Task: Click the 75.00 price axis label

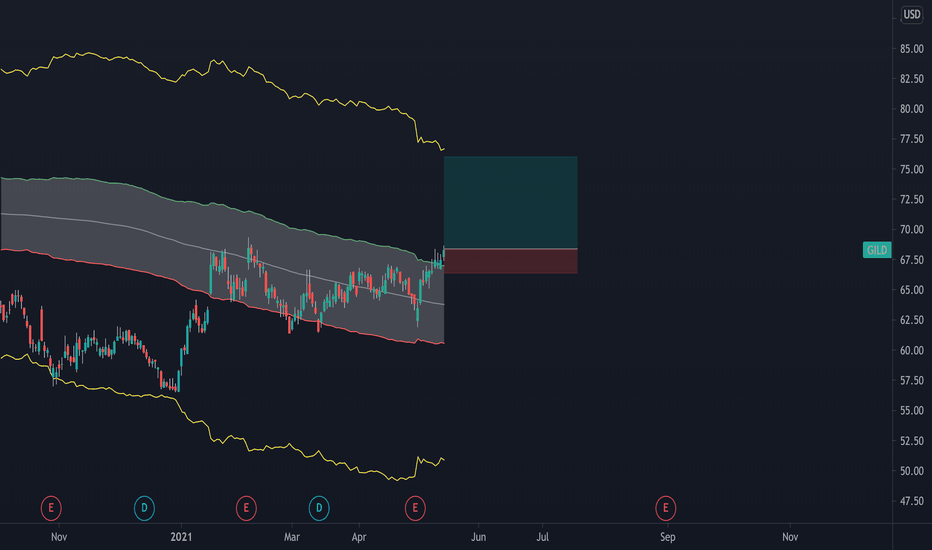Action: tap(912, 169)
